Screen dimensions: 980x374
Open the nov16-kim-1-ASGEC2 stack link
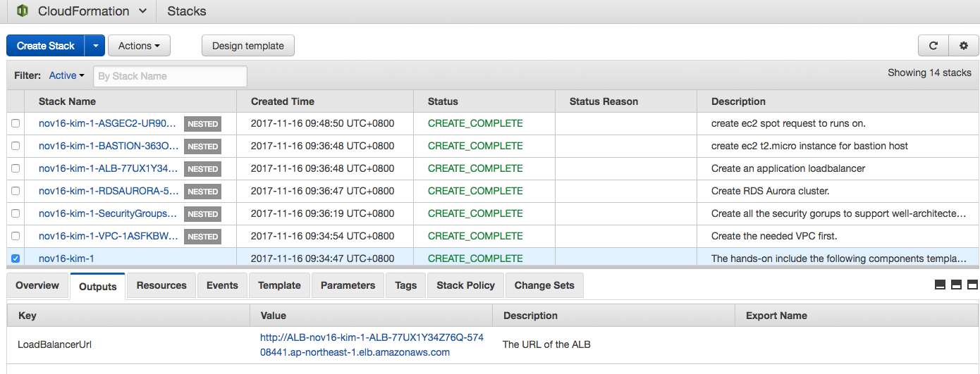tap(108, 123)
